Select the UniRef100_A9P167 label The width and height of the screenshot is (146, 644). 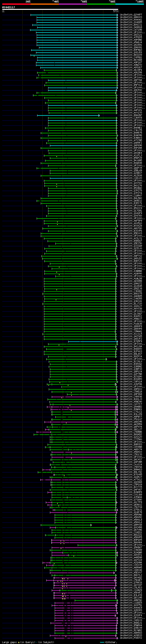point(131,63)
